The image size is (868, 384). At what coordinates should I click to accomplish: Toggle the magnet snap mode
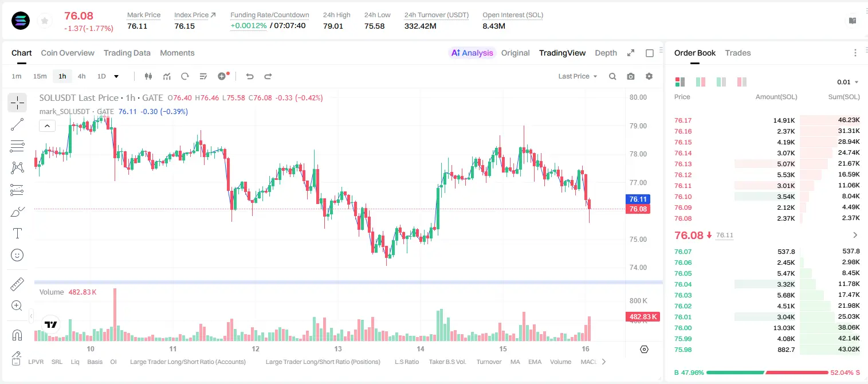coord(17,335)
